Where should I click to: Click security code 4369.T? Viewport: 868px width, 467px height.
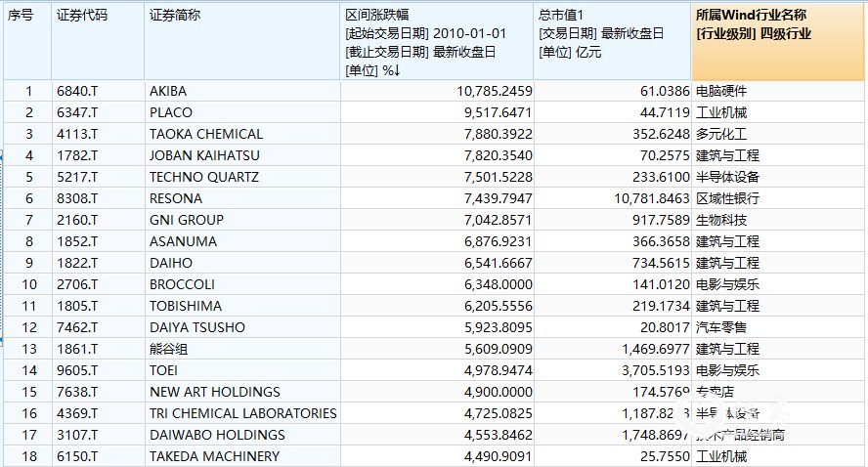coord(77,414)
